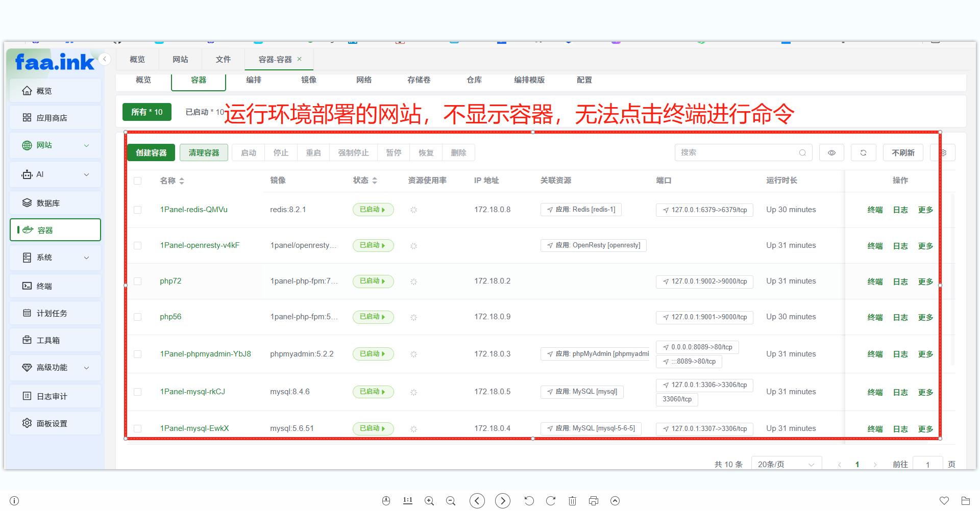Click the viewer's mouse mode icon
This screenshot has width=980, height=511.
pyautogui.click(x=386, y=501)
